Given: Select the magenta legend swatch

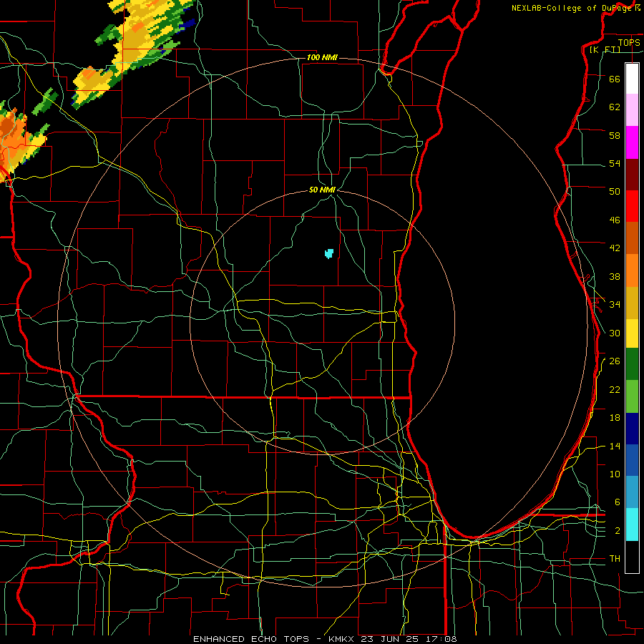Looking at the screenshot, I should [x=632, y=142].
